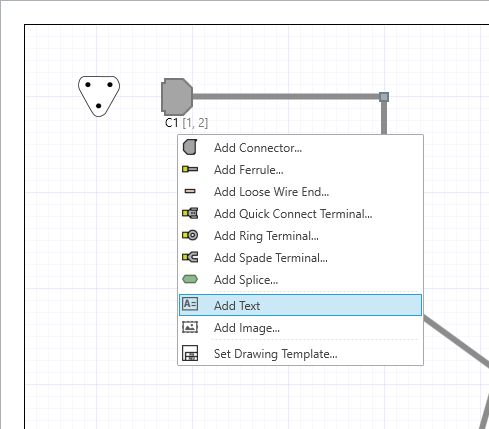Viewport: 489px width, 429px height.
Task: Select highlighted Add Text entry
Action: click(x=300, y=305)
